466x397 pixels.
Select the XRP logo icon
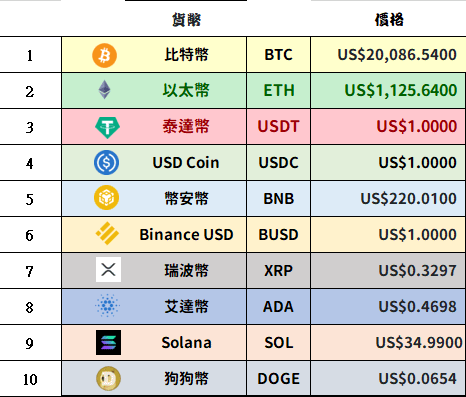pyautogui.click(x=108, y=269)
